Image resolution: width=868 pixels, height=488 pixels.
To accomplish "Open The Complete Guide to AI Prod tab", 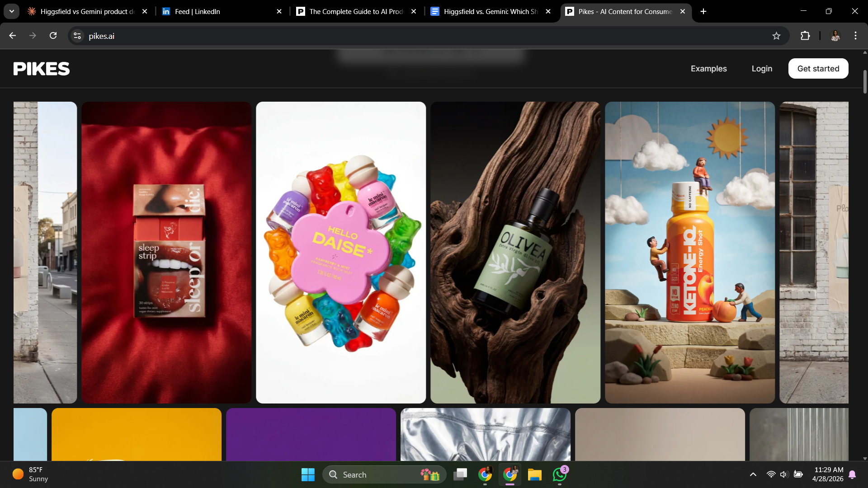I will click(356, 11).
